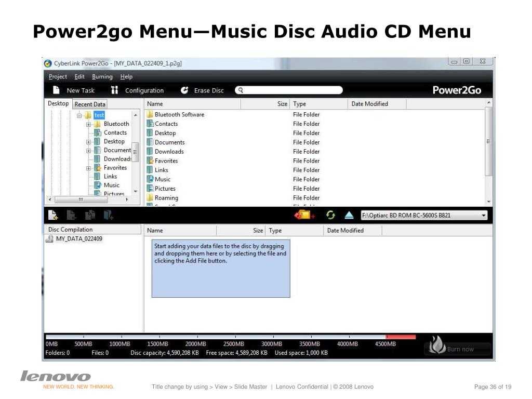The width and height of the screenshot is (532, 399).
Task: Collapse the test folder in tree
Action: (79, 115)
